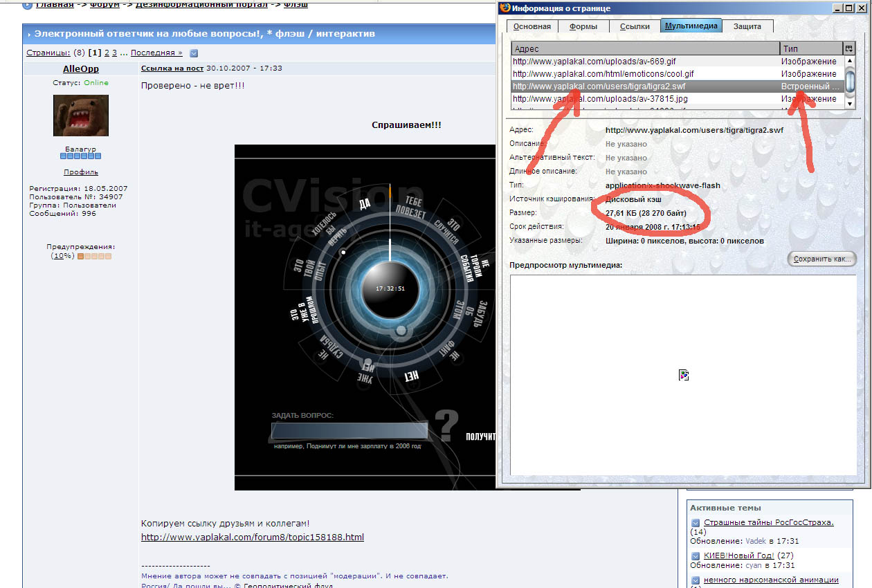Open the AlleOpp username link
This screenshot has height=588, width=872.
pos(81,68)
